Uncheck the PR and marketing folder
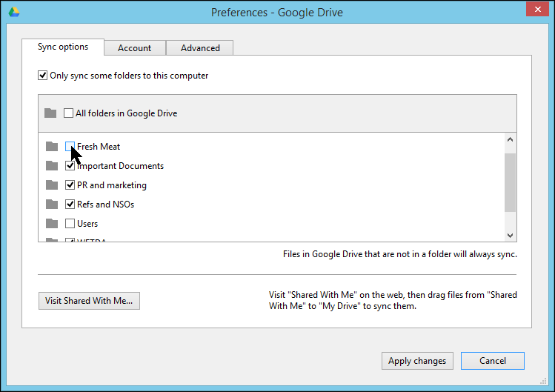 coord(70,185)
